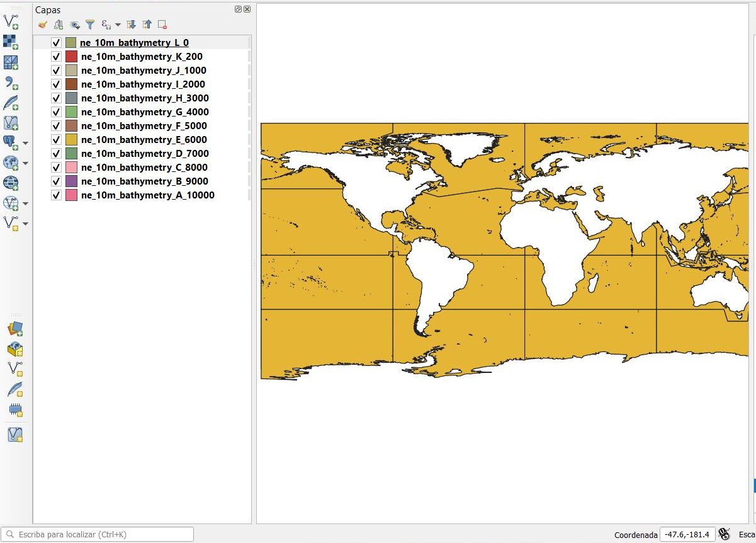Viewport: 756px width, 543px height.
Task: Click the filter legend funnel icon
Action: [x=90, y=25]
